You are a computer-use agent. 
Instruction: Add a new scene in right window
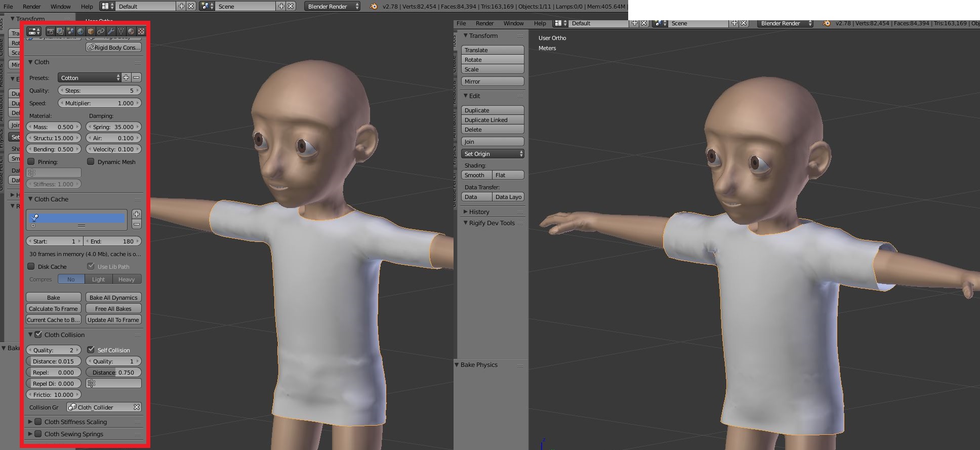pyautogui.click(x=734, y=23)
